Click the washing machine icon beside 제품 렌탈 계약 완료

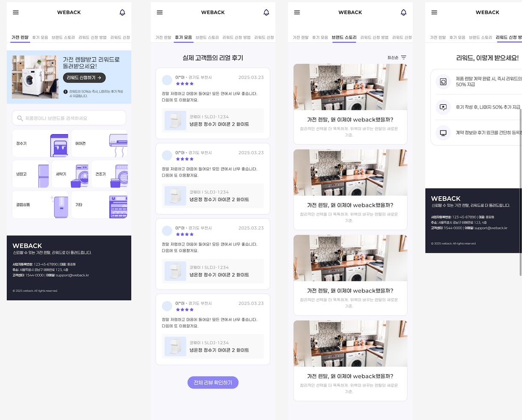(443, 81)
